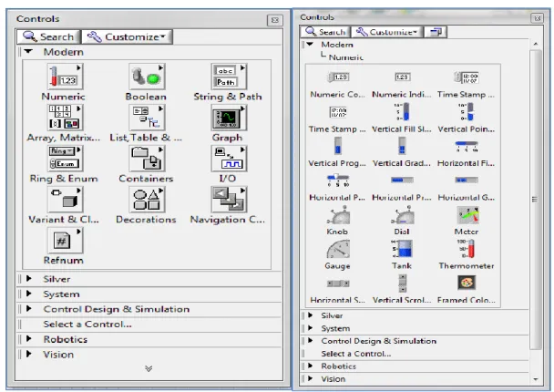This screenshot has height=392, width=554.
Task: Choose Select a Control in right window
Action: tap(355, 354)
